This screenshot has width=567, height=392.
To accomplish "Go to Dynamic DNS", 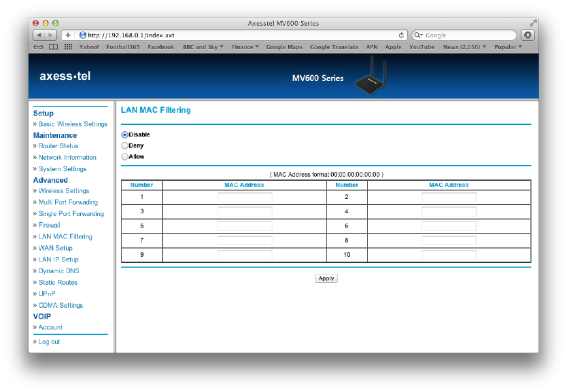I will 58,271.
